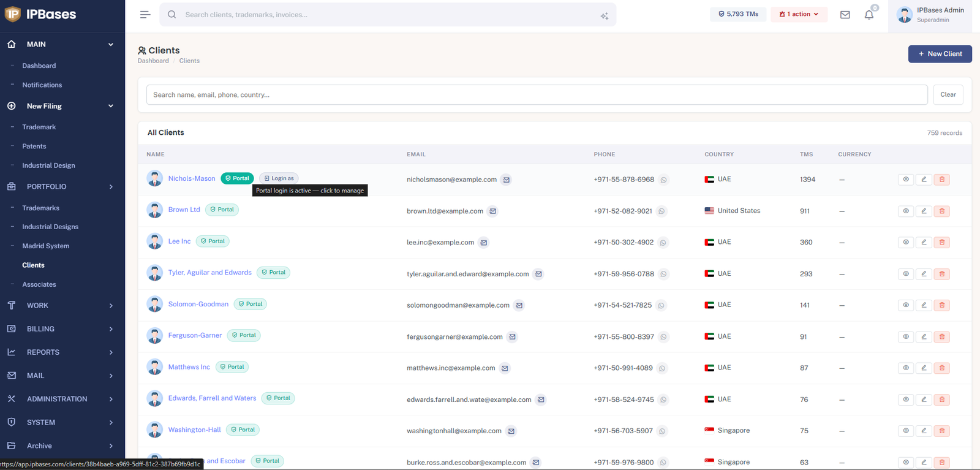This screenshot has width=980, height=470.
Task: Open Notifications in the sidebar
Action: point(42,85)
